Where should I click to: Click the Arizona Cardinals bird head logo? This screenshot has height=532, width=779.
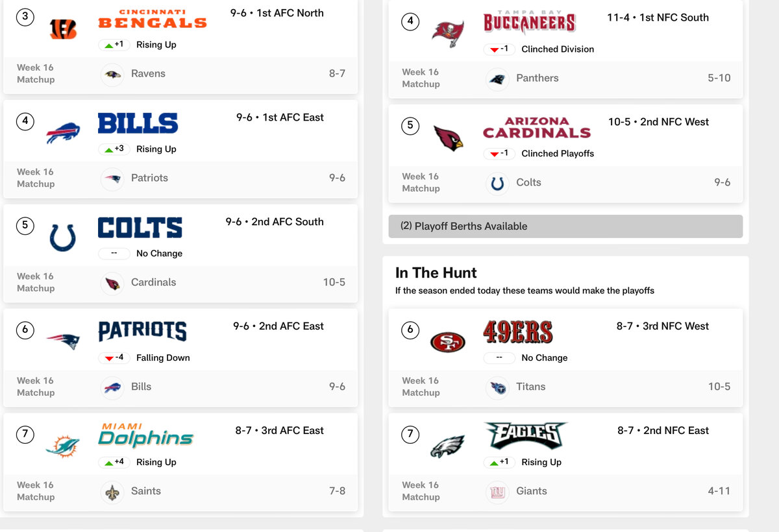coord(448,138)
